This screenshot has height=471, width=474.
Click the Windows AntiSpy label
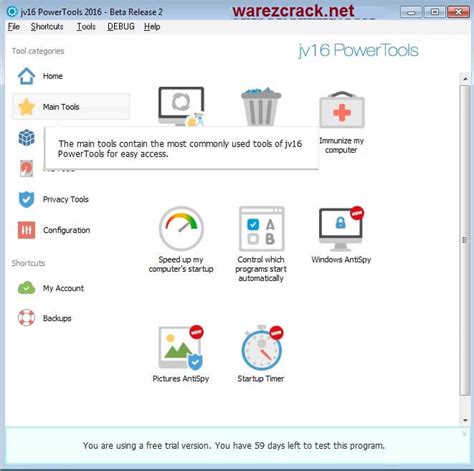click(341, 260)
